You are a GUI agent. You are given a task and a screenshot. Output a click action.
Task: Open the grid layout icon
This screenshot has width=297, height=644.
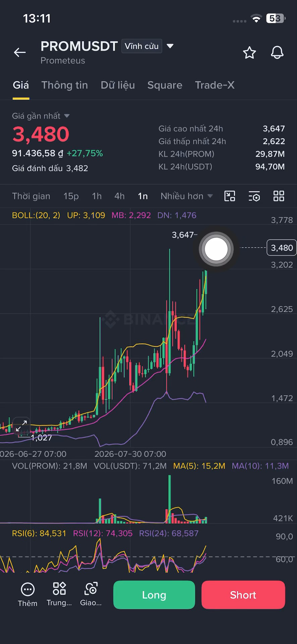[x=279, y=196]
